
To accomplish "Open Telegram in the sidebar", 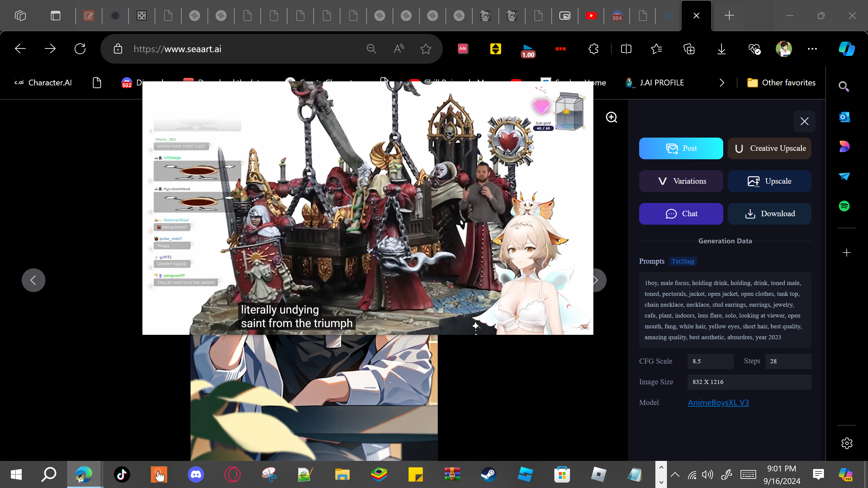I will pyautogui.click(x=844, y=176).
